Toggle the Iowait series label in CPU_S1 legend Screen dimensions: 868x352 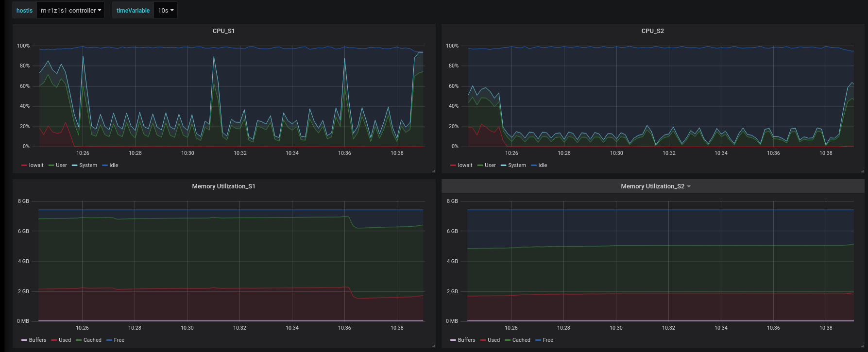[x=36, y=166]
